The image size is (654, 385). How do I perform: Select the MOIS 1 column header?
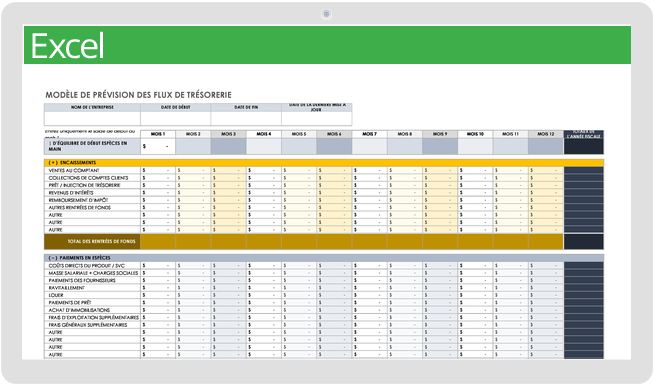[158, 134]
